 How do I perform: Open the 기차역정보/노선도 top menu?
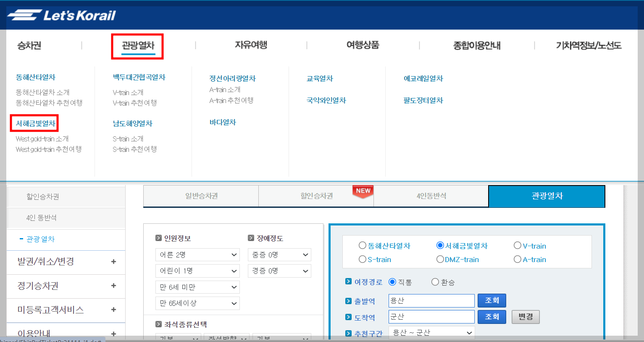pyautogui.click(x=589, y=45)
